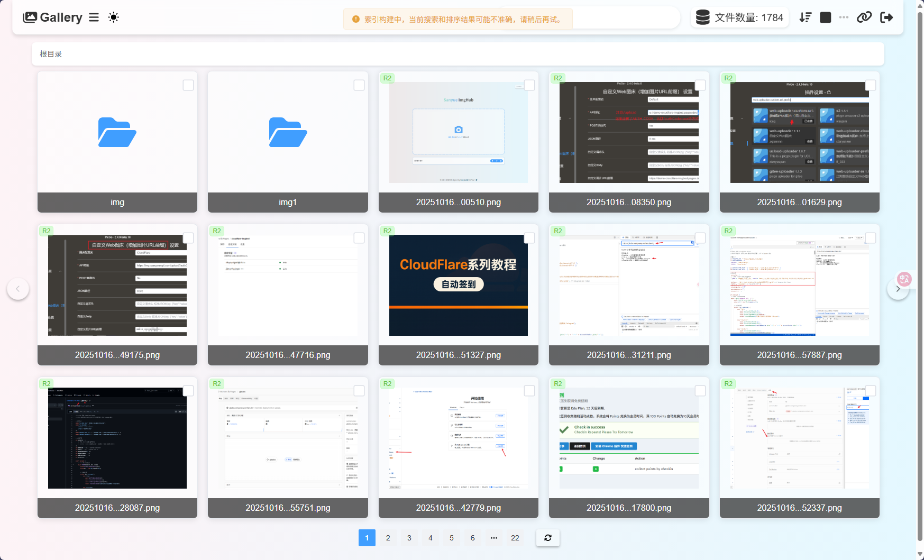Screen dimensions: 924x560
Task: Jump to page 22 in pagination
Action: pyautogui.click(x=515, y=538)
